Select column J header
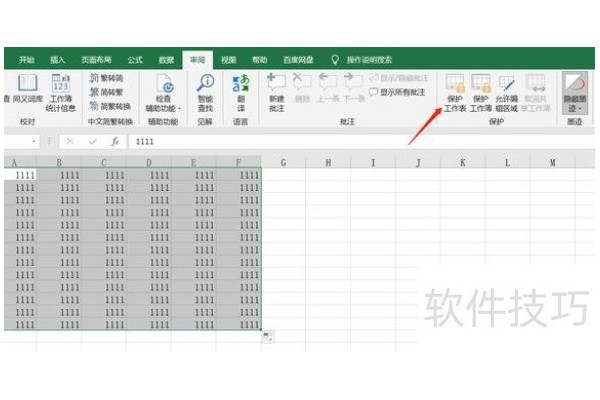 (418, 163)
